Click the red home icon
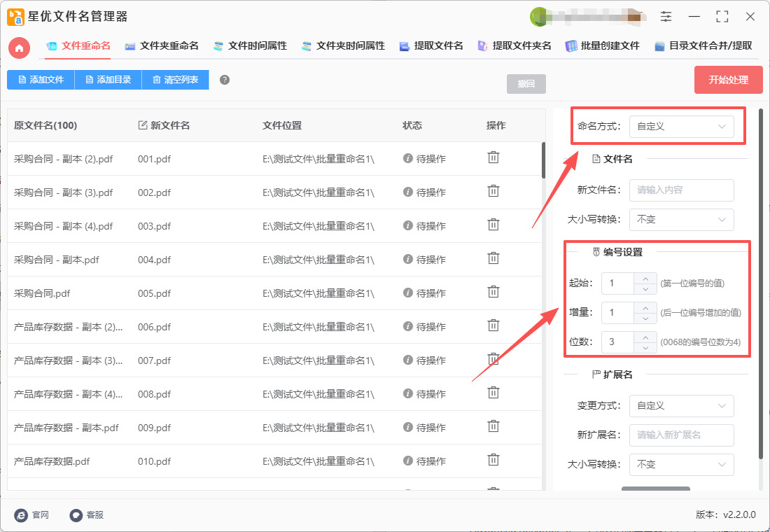 point(19,48)
